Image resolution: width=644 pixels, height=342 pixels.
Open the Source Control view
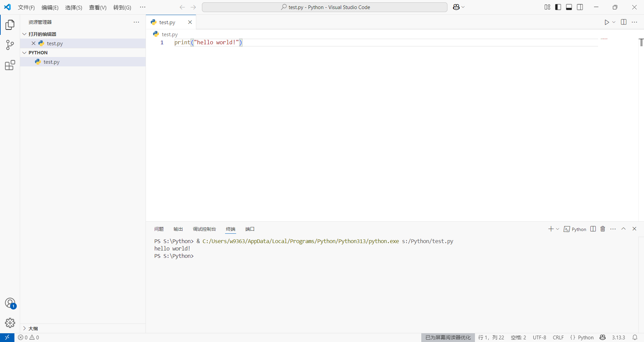pos(10,45)
